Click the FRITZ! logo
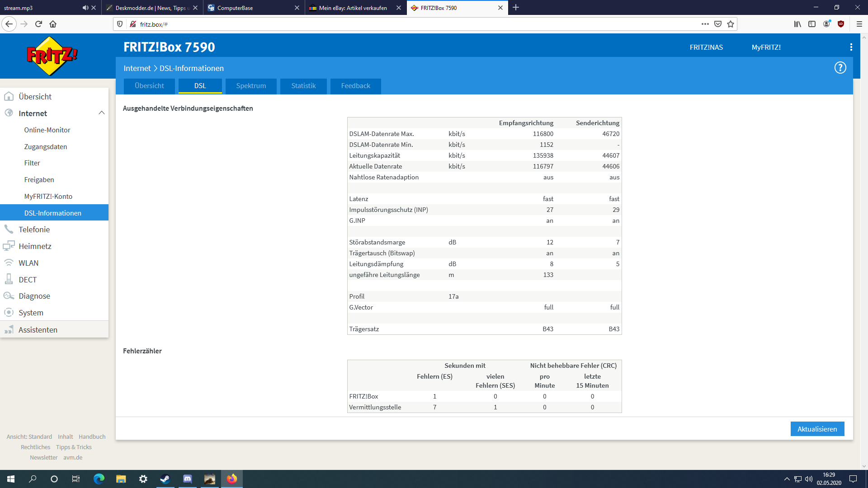The width and height of the screenshot is (868, 488). pyautogui.click(x=52, y=56)
